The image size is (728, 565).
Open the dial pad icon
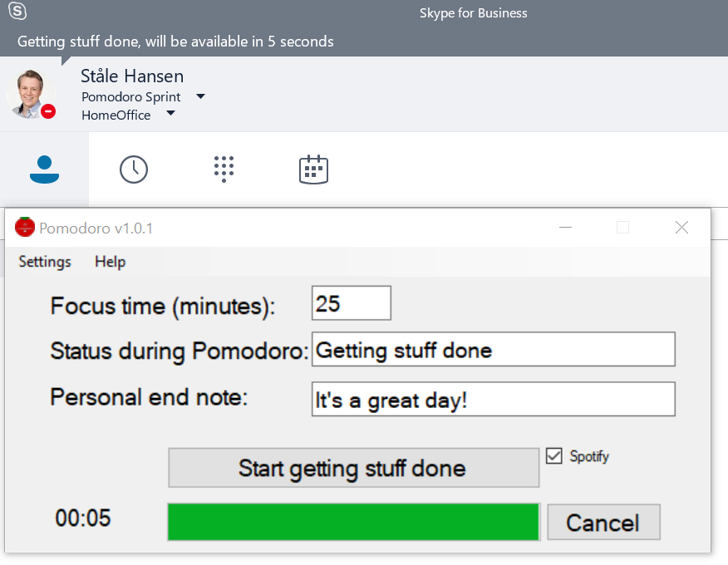pyautogui.click(x=224, y=169)
